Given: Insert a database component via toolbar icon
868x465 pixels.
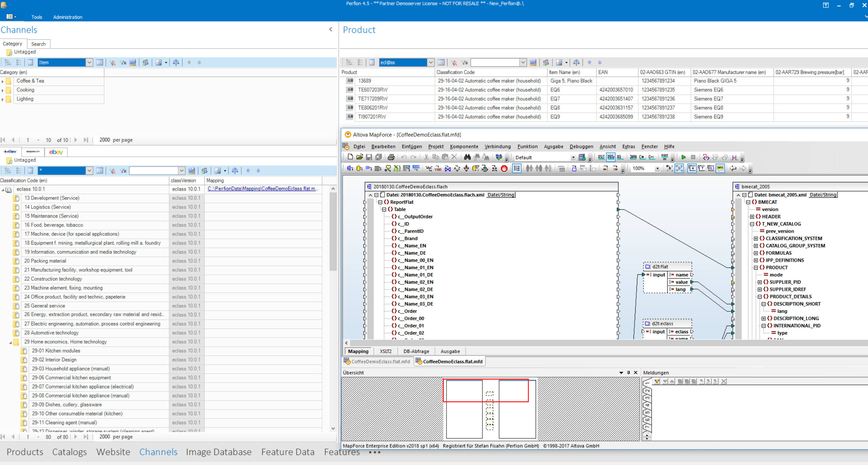Looking at the screenshot, I should pos(359,168).
